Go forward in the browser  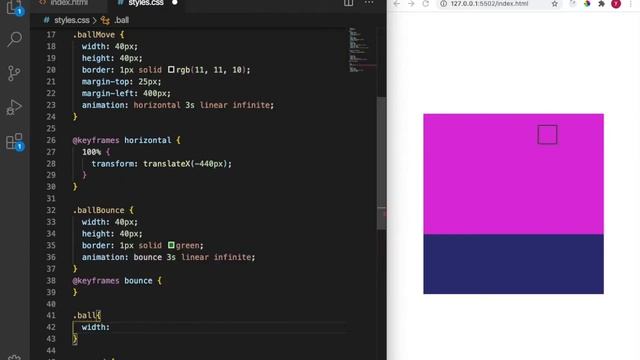[411, 4]
